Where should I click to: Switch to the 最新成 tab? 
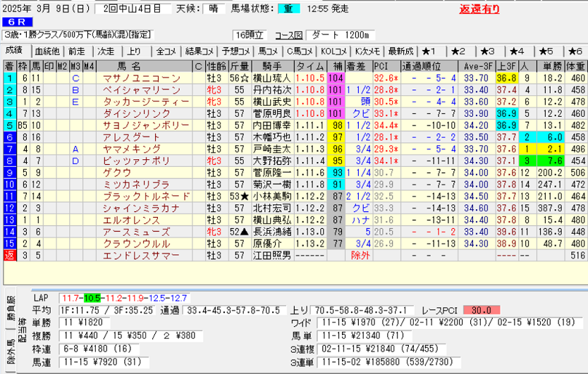[400, 51]
